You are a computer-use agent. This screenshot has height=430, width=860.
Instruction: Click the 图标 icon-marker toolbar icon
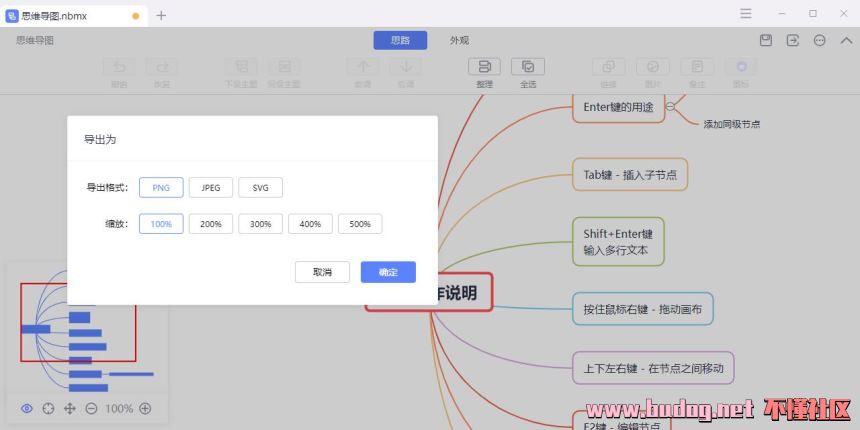741,67
